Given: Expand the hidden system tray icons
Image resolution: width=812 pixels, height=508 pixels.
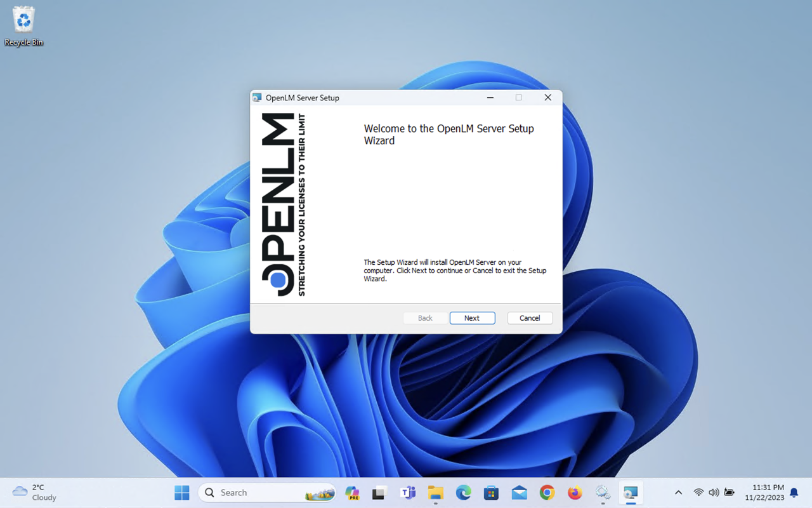Looking at the screenshot, I should click(678, 493).
